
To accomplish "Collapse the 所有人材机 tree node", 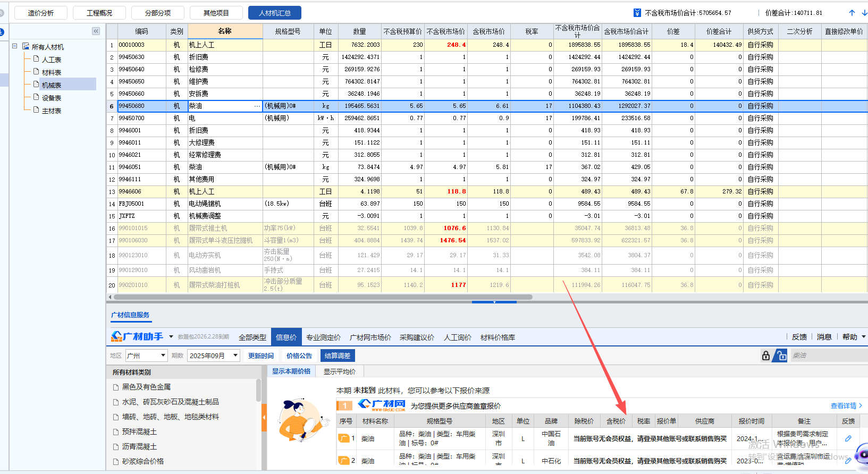I will tap(14, 46).
